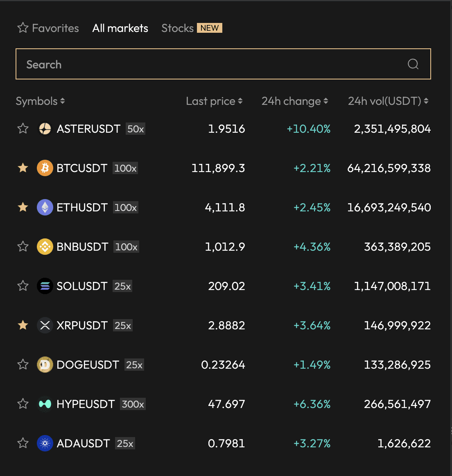Open the Stocks tab
Viewport: 452px width, 476px height.
click(x=177, y=28)
